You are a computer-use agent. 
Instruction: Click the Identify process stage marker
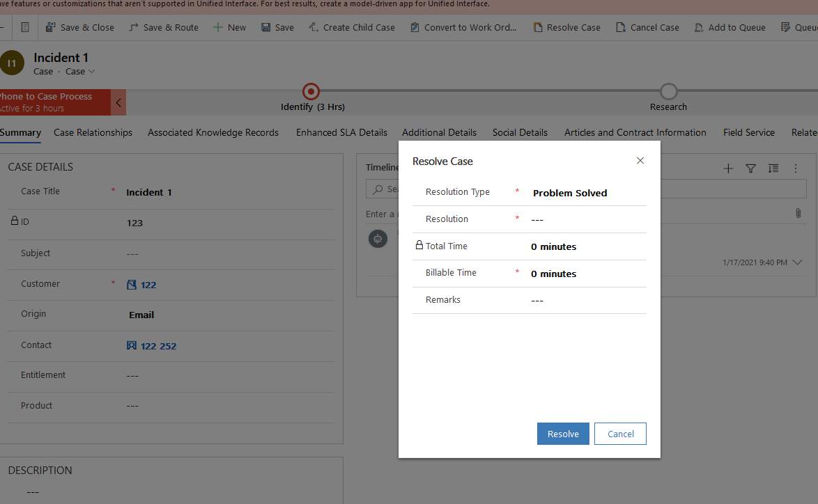pyautogui.click(x=311, y=91)
